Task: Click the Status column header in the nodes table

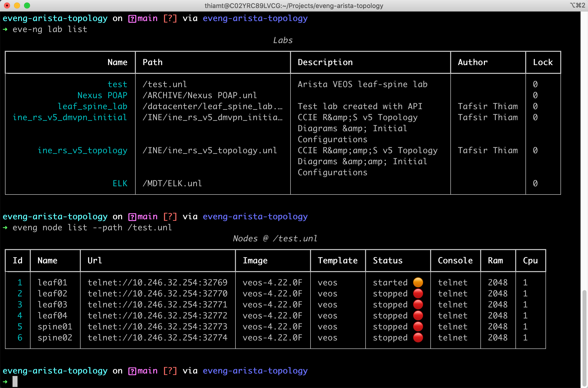Action: 388,261
